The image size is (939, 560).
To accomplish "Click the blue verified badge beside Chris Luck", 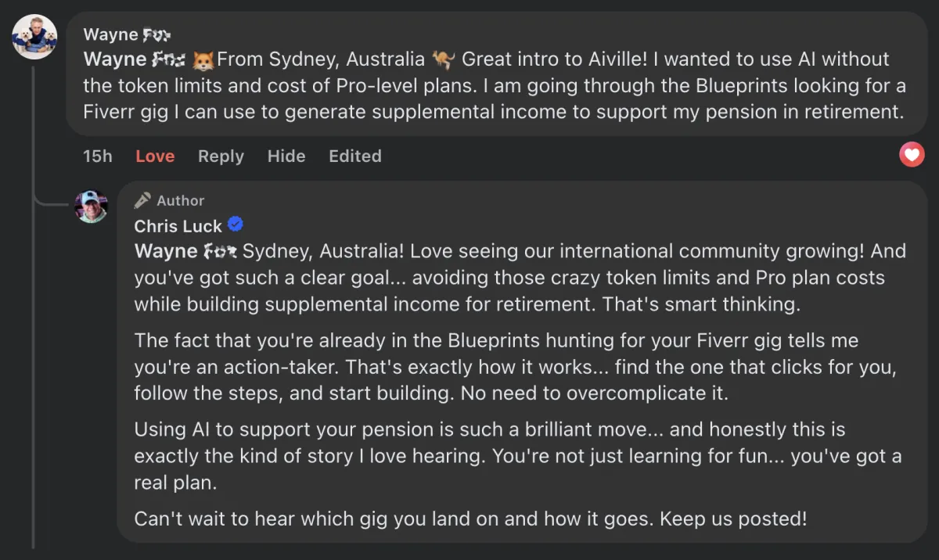I will (236, 225).
